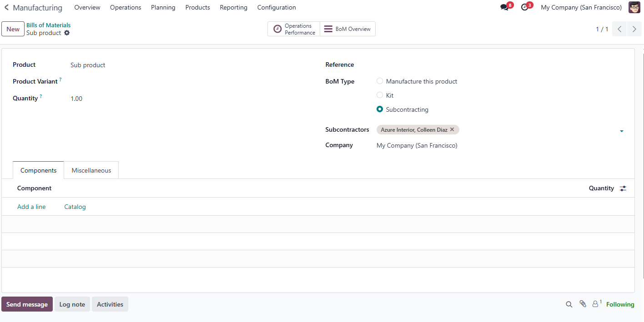Click the Product field Sub product
Image resolution: width=644 pixels, height=322 pixels.
point(88,65)
